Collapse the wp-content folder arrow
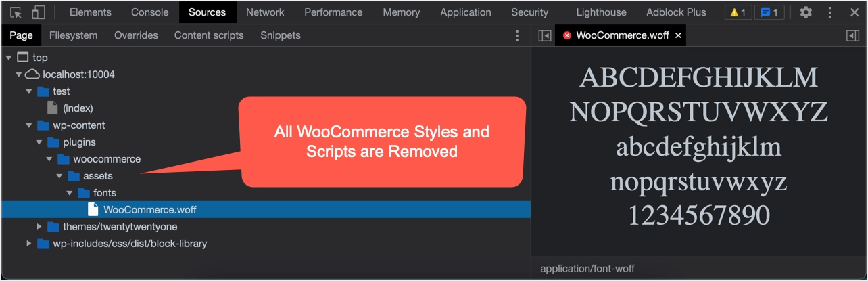This screenshot has width=868, height=281. (29, 125)
